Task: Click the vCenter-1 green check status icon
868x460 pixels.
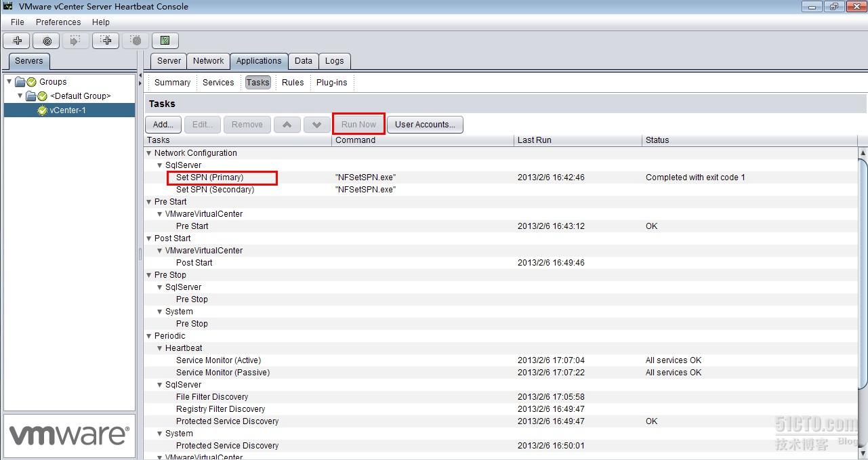Action: [x=42, y=110]
